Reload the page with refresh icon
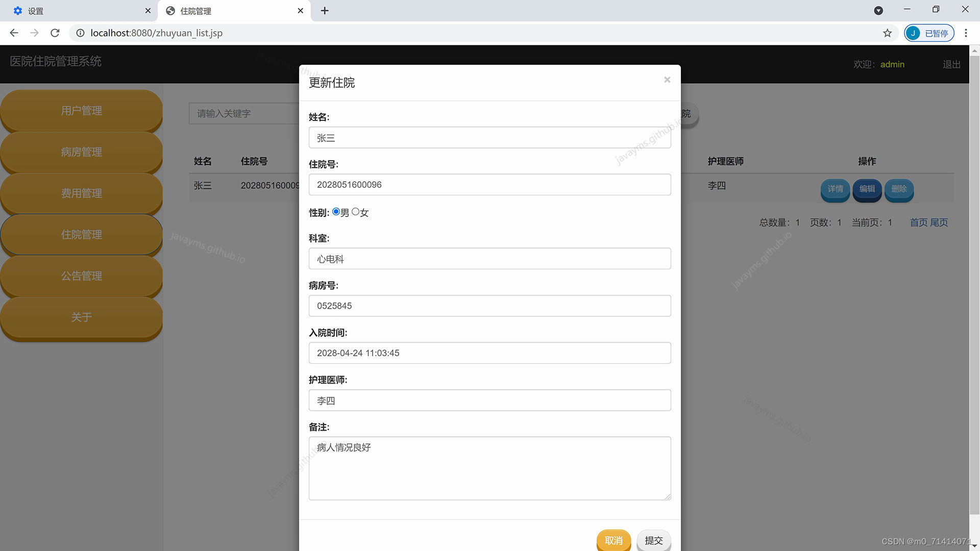 (55, 33)
